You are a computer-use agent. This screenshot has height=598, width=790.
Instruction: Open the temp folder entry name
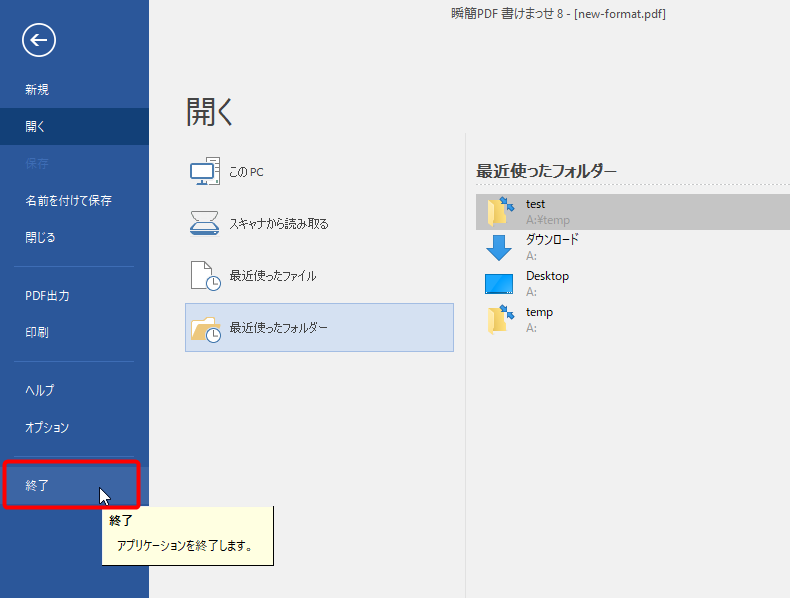[539, 312]
